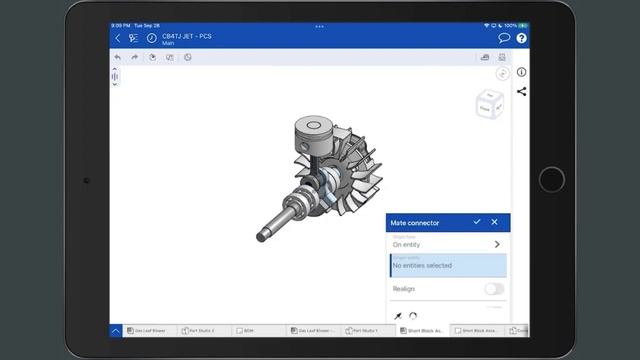Click the insert parts toolbar icon
640x360 pixels.
coord(170,58)
